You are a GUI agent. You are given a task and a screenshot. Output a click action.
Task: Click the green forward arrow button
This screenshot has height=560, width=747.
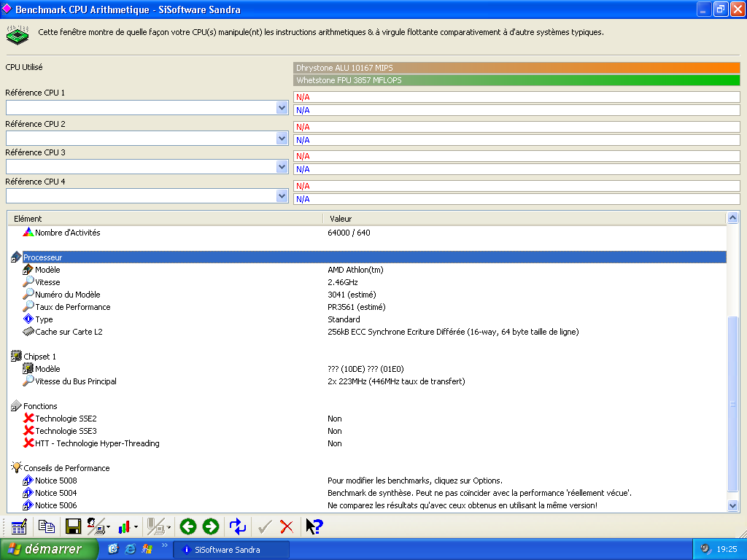coord(211,526)
